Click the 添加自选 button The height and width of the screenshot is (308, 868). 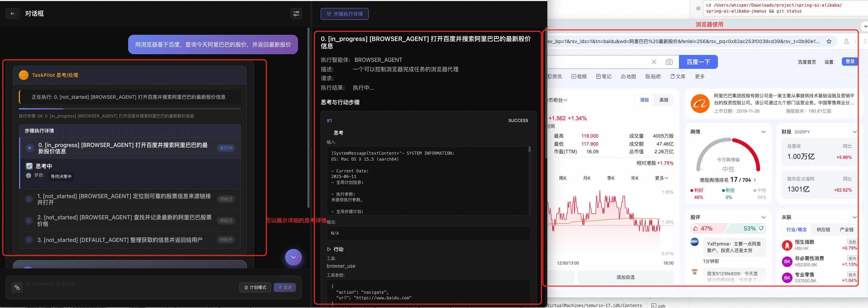point(625,277)
